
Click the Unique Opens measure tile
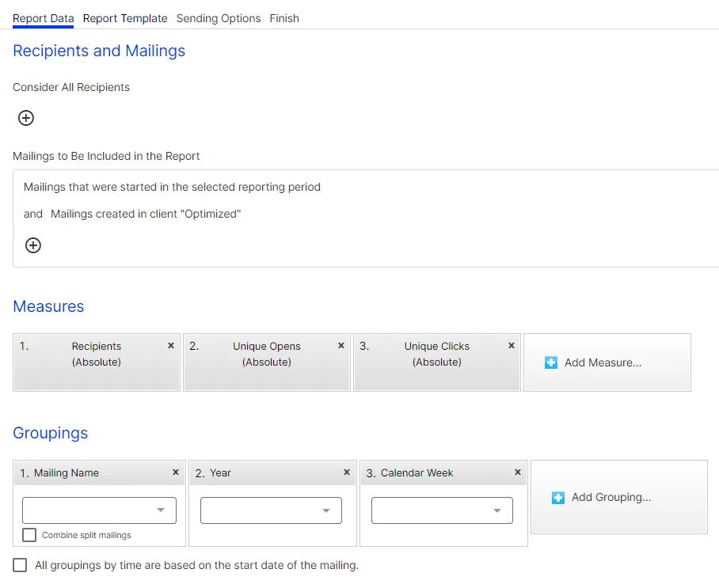click(267, 362)
